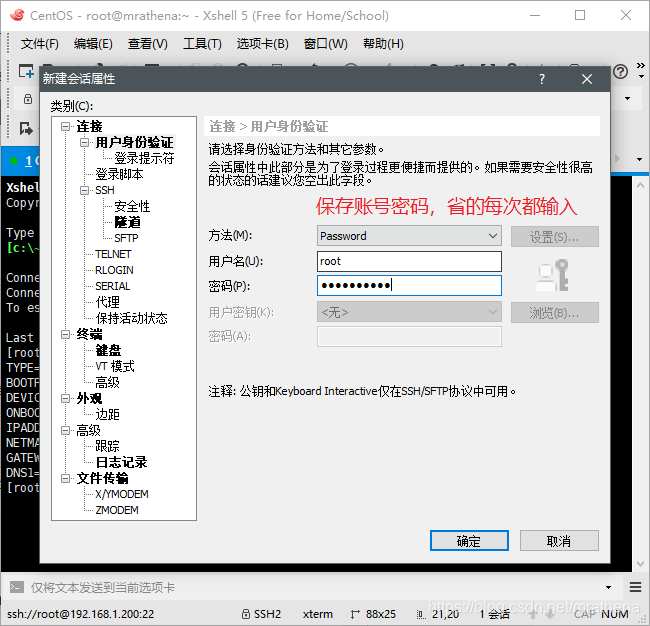Select RLOGIN in the category tree
The image size is (650, 626).
tap(114, 270)
